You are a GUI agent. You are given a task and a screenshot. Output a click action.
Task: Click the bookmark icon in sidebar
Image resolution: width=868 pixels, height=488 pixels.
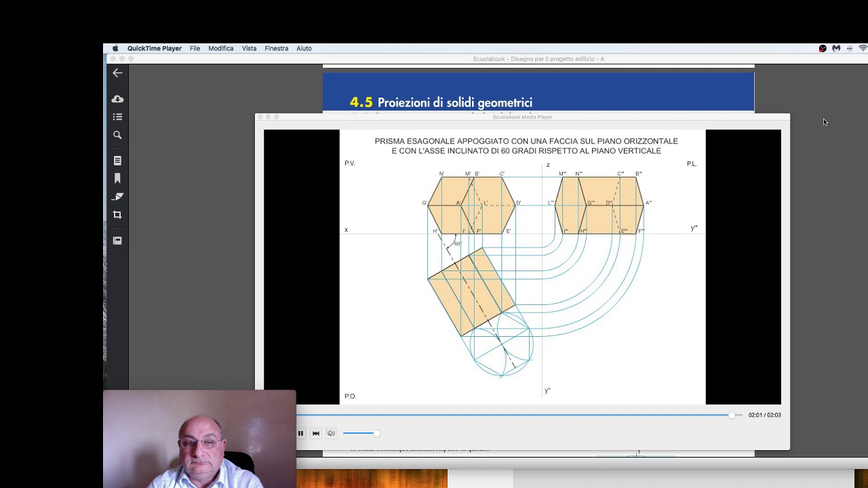117,178
